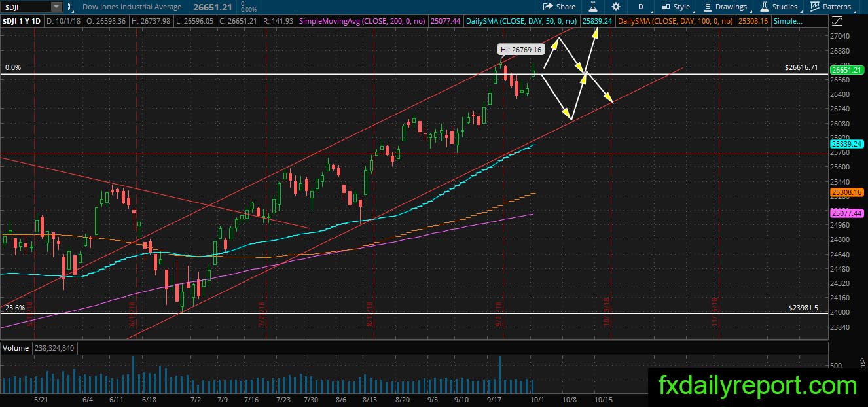
Task: Click the 25308.16 value in study header
Action: (x=752, y=22)
